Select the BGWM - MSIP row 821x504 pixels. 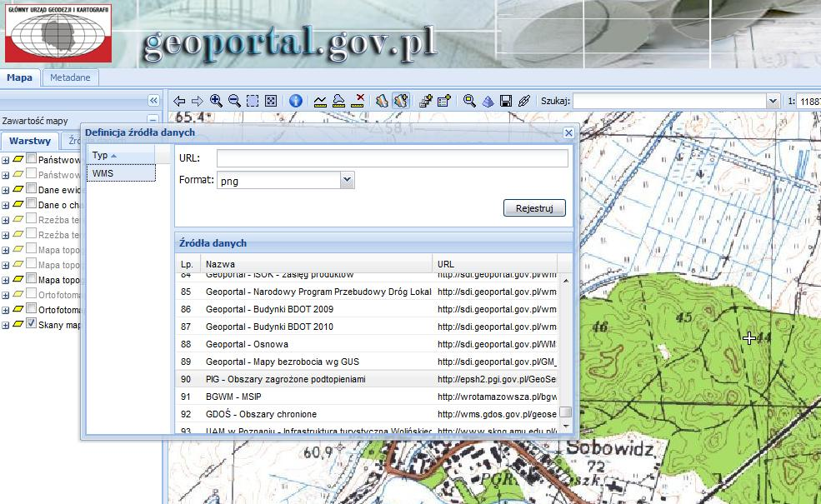coord(367,397)
